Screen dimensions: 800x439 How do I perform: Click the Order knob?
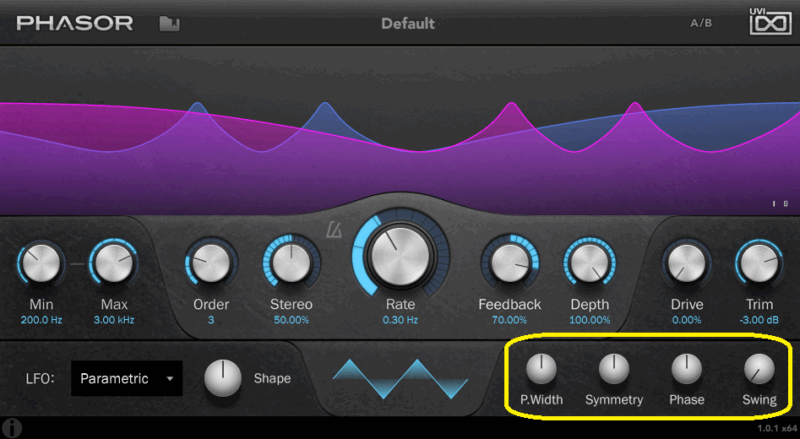click(211, 263)
